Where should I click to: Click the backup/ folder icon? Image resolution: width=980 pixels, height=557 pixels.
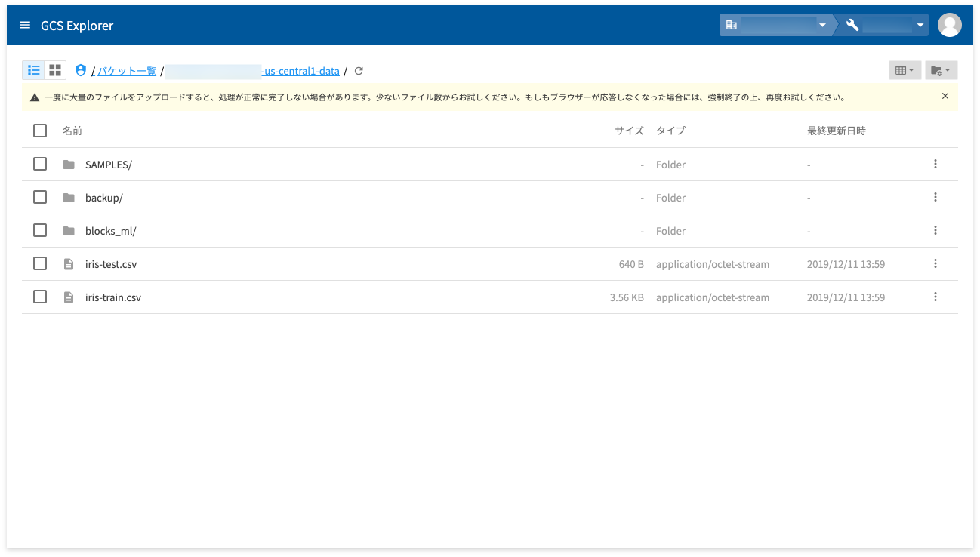point(69,198)
